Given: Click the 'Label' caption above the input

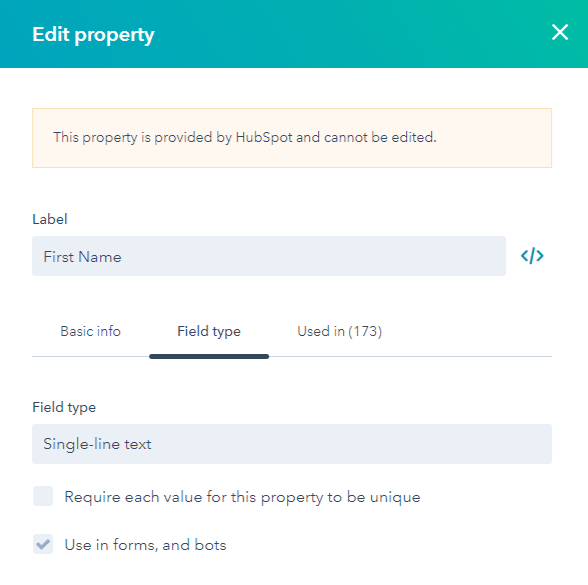Looking at the screenshot, I should point(50,219).
